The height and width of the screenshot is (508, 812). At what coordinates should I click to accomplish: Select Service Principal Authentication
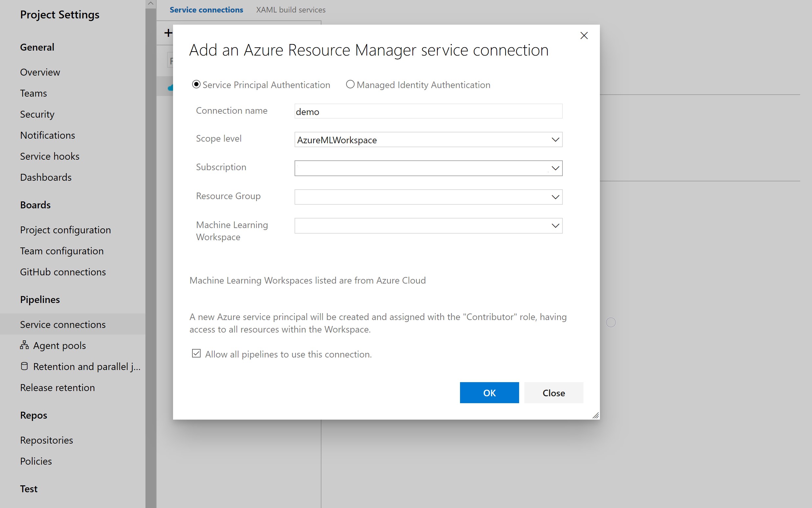click(x=196, y=85)
